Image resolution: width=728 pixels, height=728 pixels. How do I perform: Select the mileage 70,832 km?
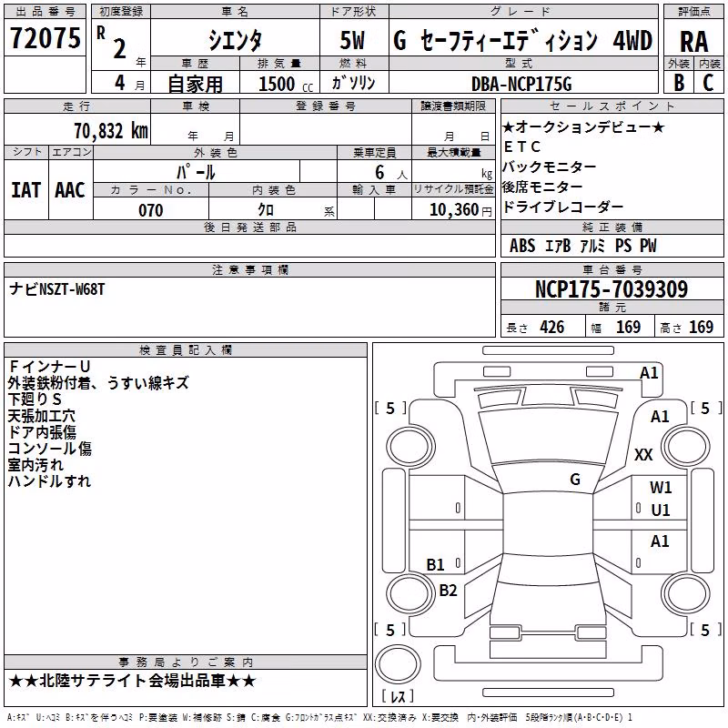pos(111,130)
